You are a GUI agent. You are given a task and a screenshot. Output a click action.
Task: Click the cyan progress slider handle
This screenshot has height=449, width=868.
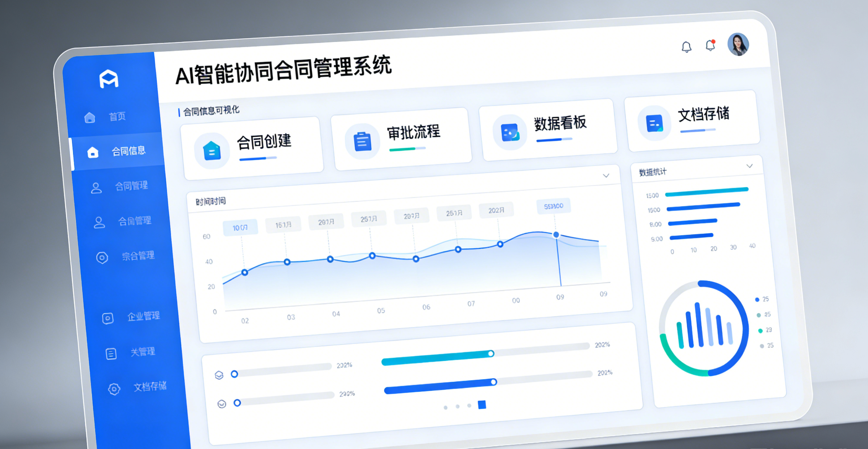click(491, 354)
